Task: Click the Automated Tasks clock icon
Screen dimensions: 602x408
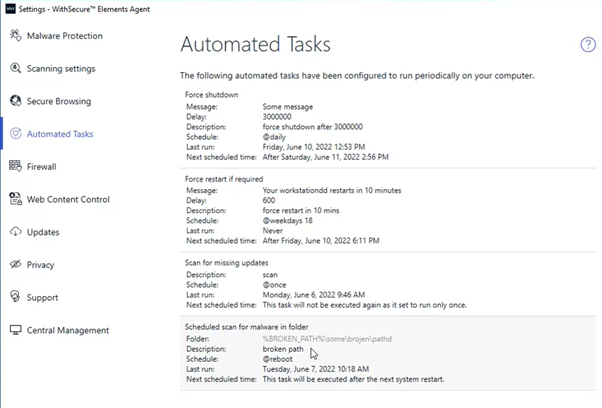Action: [15, 134]
